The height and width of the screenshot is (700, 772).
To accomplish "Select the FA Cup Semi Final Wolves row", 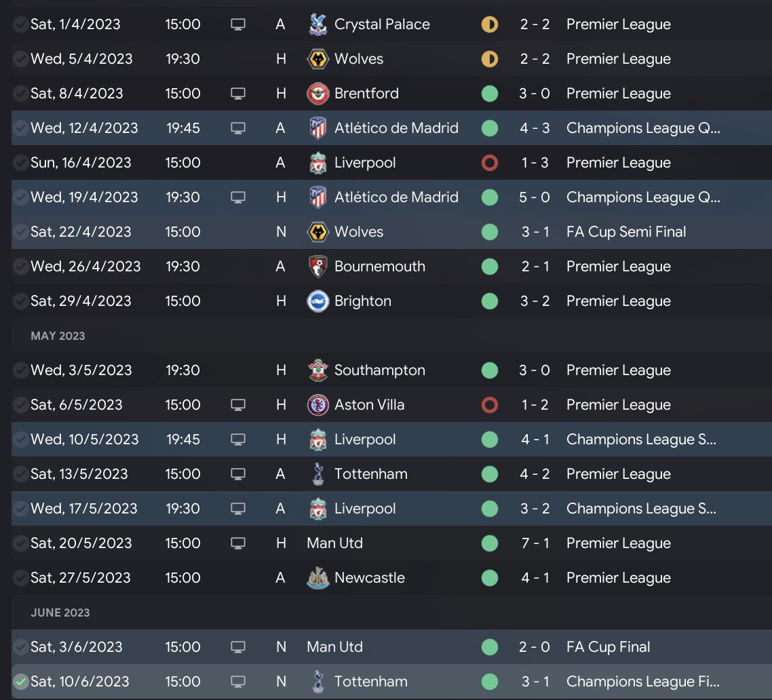I will [x=407, y=232].
